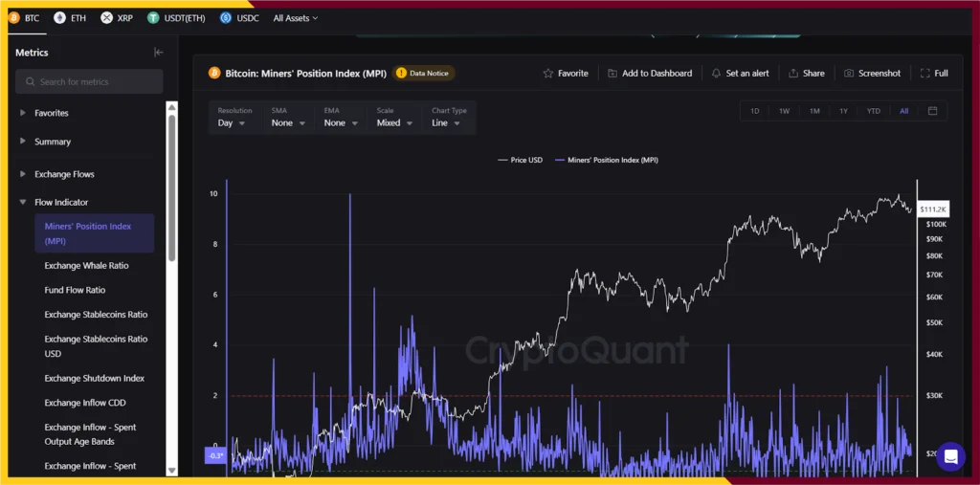Screen dimensions: 980x485
Task: Click the Share chart icon
Action: [793, 74]
